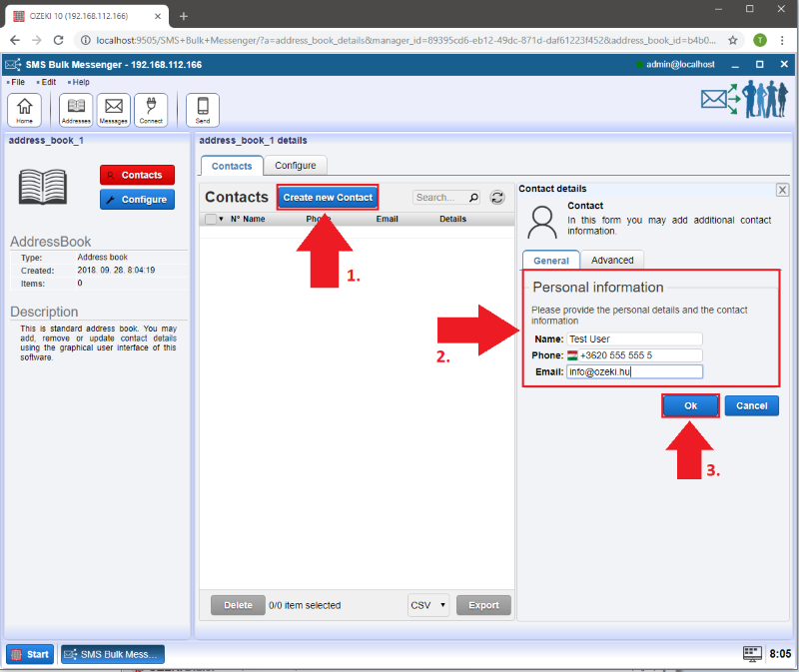Click the keyboard icon in taskbar
Screen dimensions: 799x672
[752, 654]
